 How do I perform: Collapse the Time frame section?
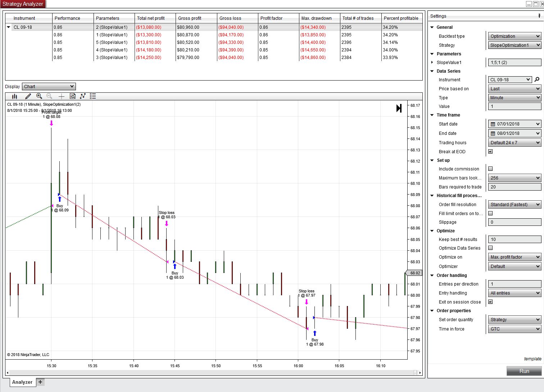[432, 115]
